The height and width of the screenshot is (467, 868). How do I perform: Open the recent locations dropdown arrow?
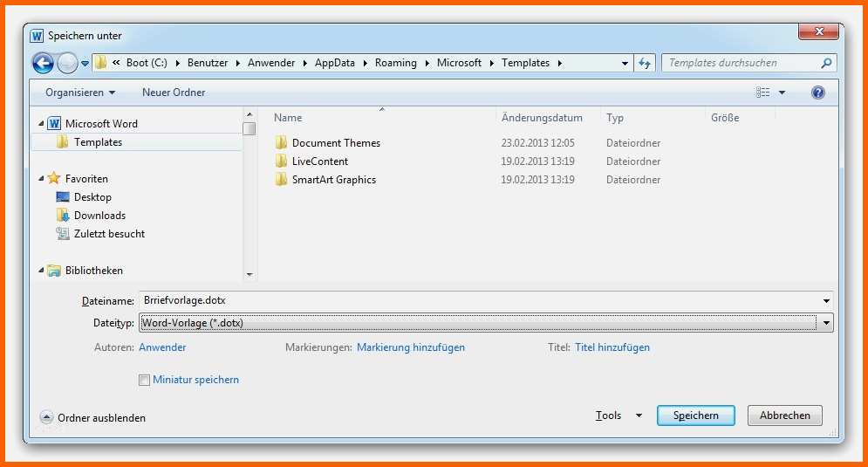pos(85,63)
